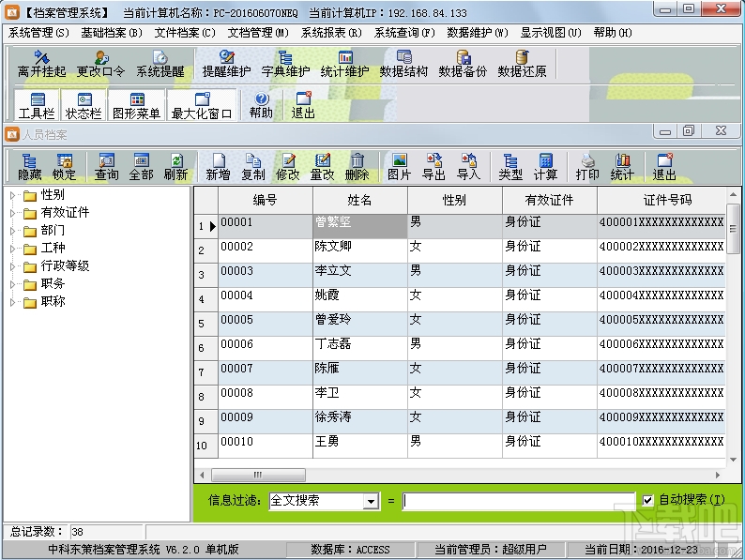Open 字典维护 dictionary maintenance
The image size is (745, 560).
point(285,64)
